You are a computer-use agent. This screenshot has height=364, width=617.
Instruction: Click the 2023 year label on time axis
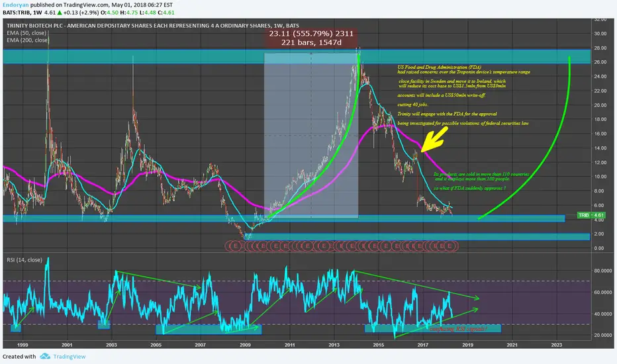coord(557,345)
